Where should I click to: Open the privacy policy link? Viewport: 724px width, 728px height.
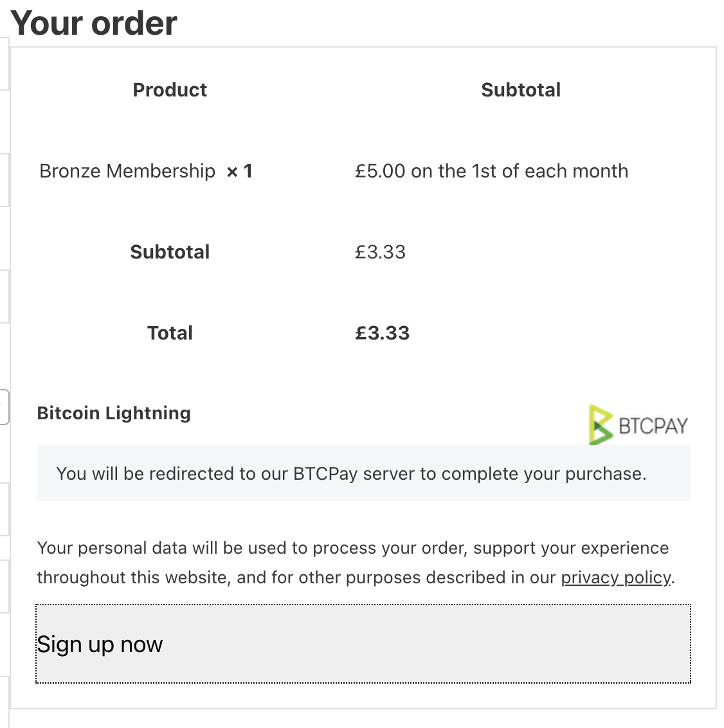pos(616,578)
